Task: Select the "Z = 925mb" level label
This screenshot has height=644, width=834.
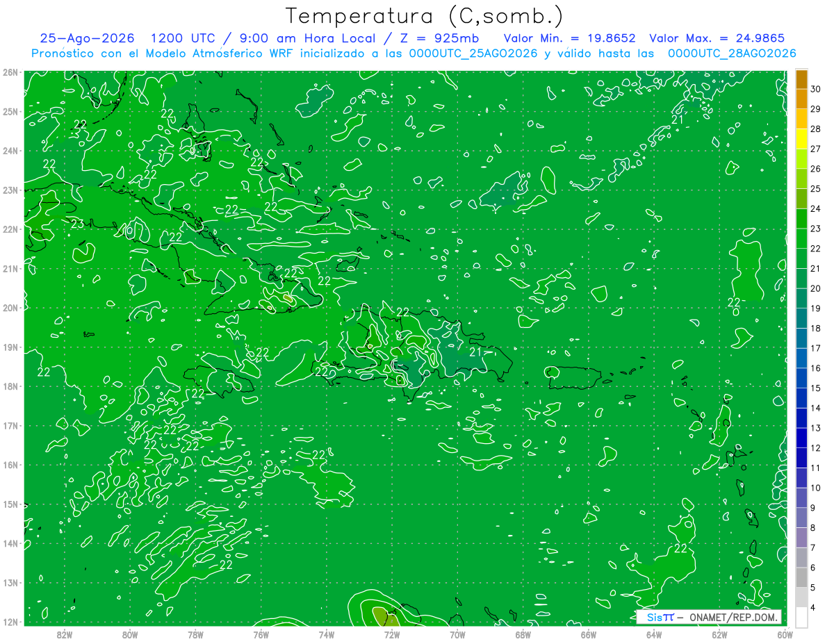Action: tap(441, 38)
